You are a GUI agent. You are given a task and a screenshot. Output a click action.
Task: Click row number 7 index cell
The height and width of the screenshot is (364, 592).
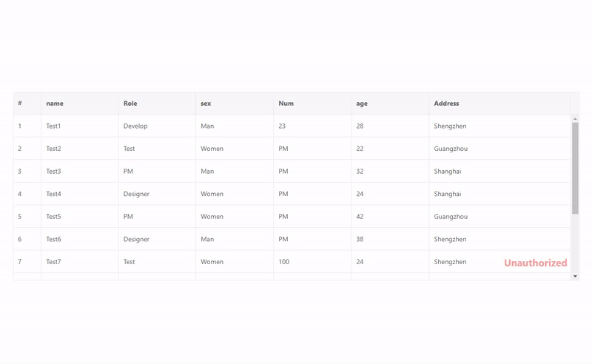(x=27, y=262)
